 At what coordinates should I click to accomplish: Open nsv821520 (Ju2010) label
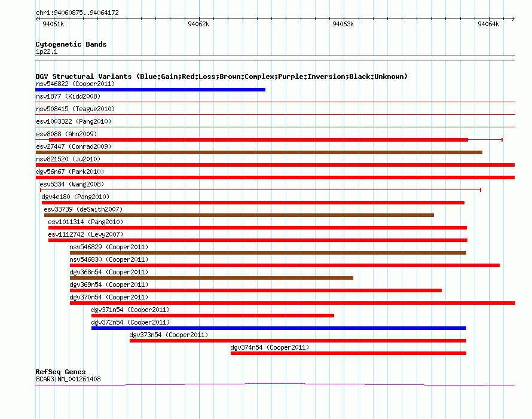pyautogui.click(x=68, y=159)
